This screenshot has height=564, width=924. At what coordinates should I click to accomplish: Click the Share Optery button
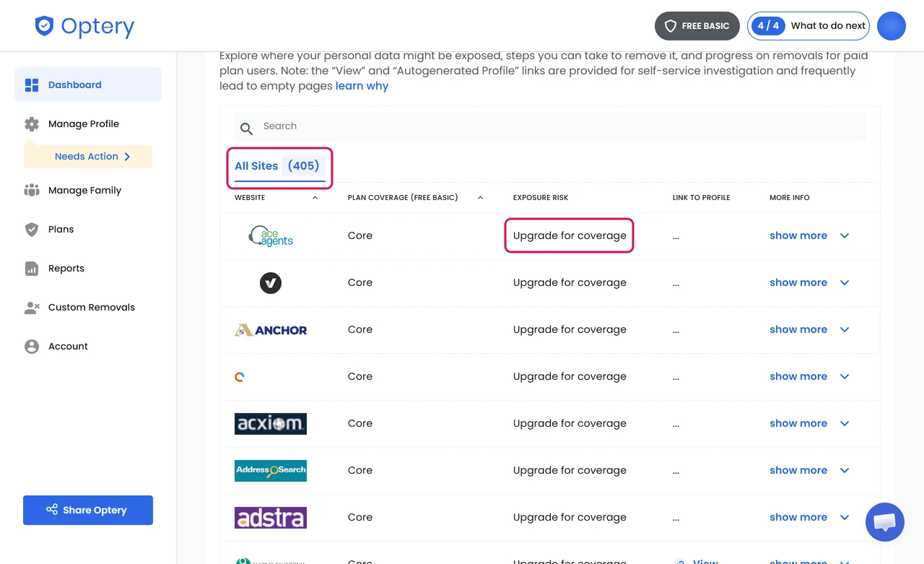click(x=88, y=510)
